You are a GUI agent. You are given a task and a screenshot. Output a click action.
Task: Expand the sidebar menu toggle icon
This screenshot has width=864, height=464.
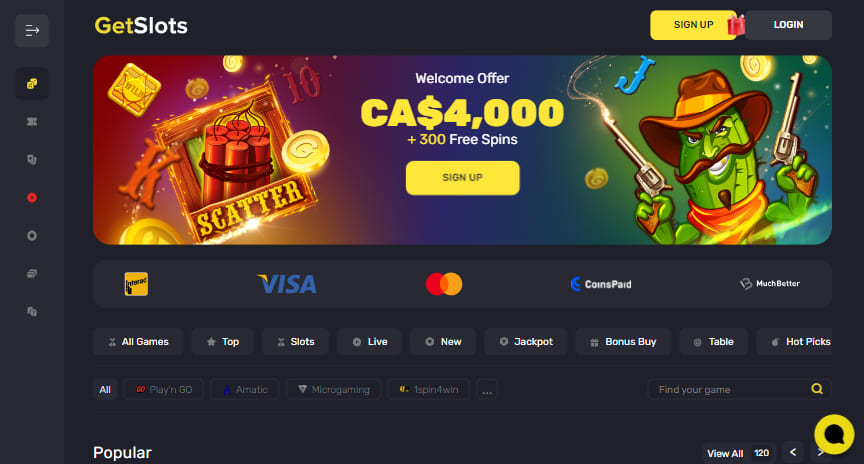click(32, 31)
